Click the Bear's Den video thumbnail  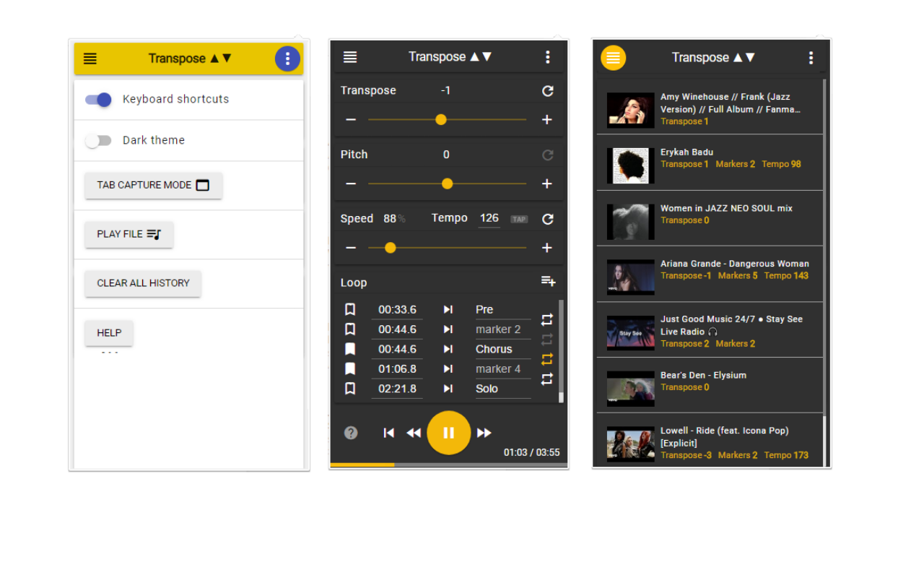pyautogui.click(x=631, y=389)
